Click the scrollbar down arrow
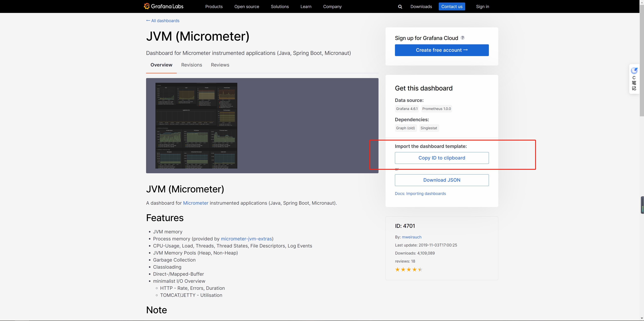The height and width of the screenshot is (321, 644). pos(641,318)
